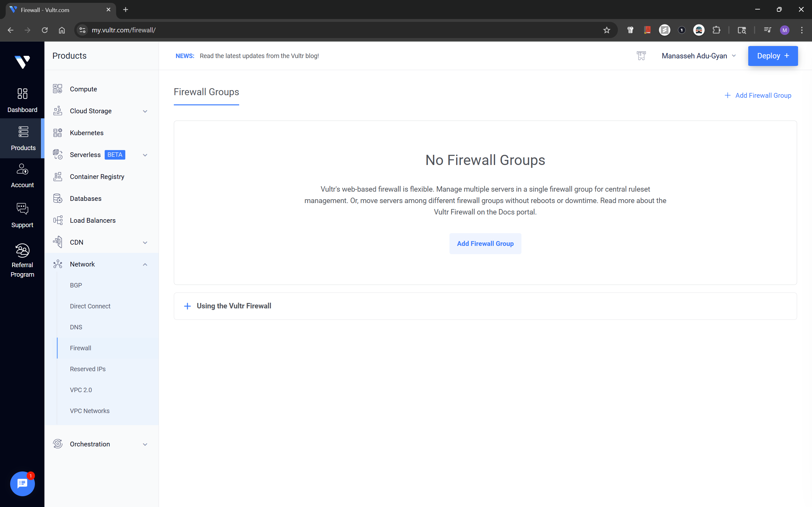Click the Kubernetes icon
This screenshot has width=812, height=507.
(x=58, y=133)
